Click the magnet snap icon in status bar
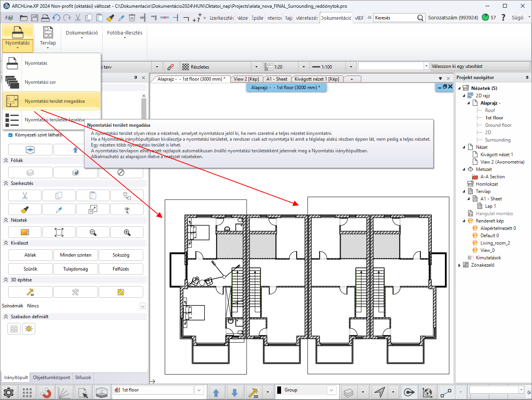This screenshot has height=400, width=532. 46,393
